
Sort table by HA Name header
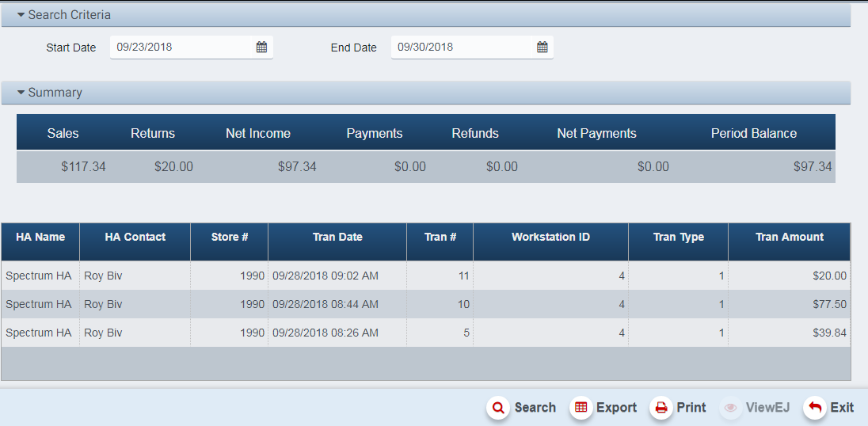click(40, 237)
